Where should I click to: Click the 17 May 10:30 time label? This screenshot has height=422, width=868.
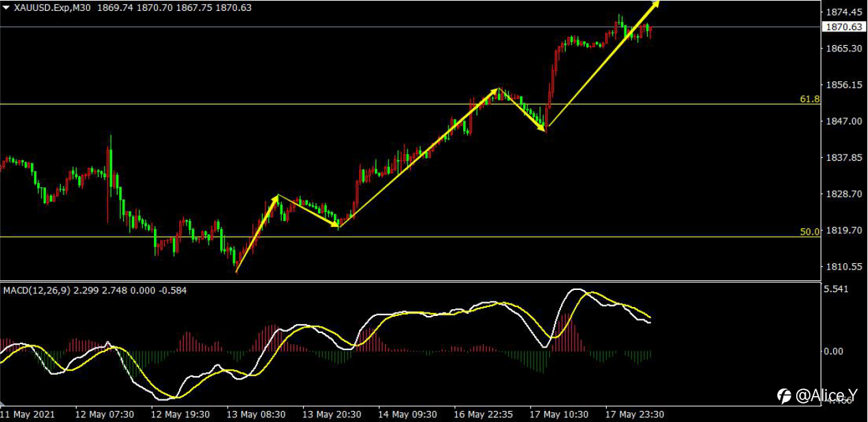click(558, 414)
